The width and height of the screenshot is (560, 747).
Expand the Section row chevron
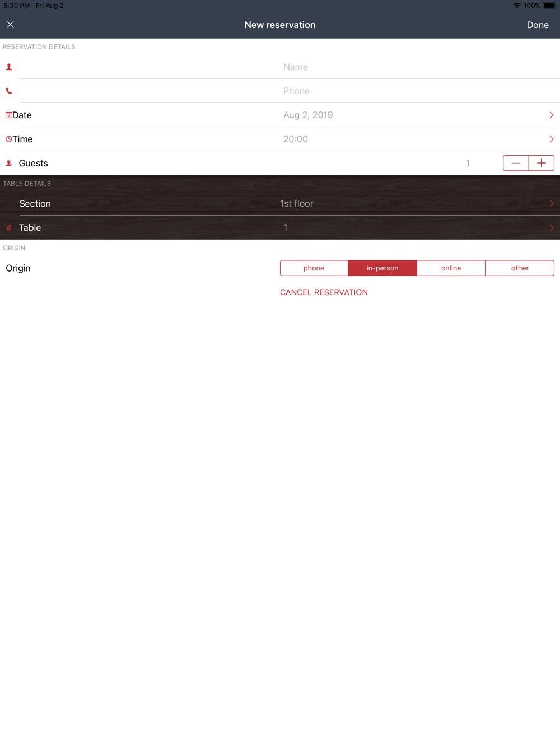552,204
